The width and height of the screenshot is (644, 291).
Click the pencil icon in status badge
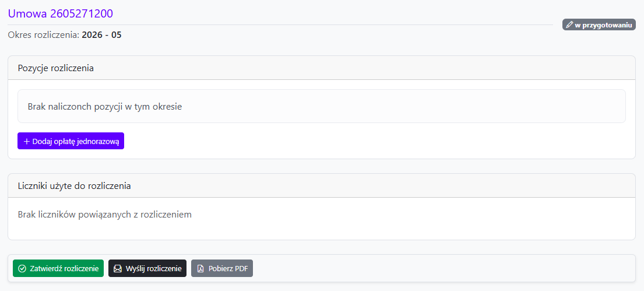click(569, 24)
